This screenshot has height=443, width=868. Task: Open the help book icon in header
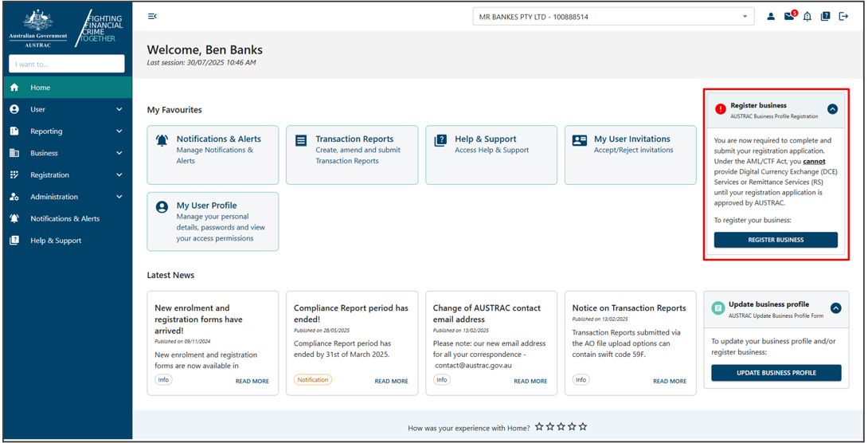(x=825, y=17)
